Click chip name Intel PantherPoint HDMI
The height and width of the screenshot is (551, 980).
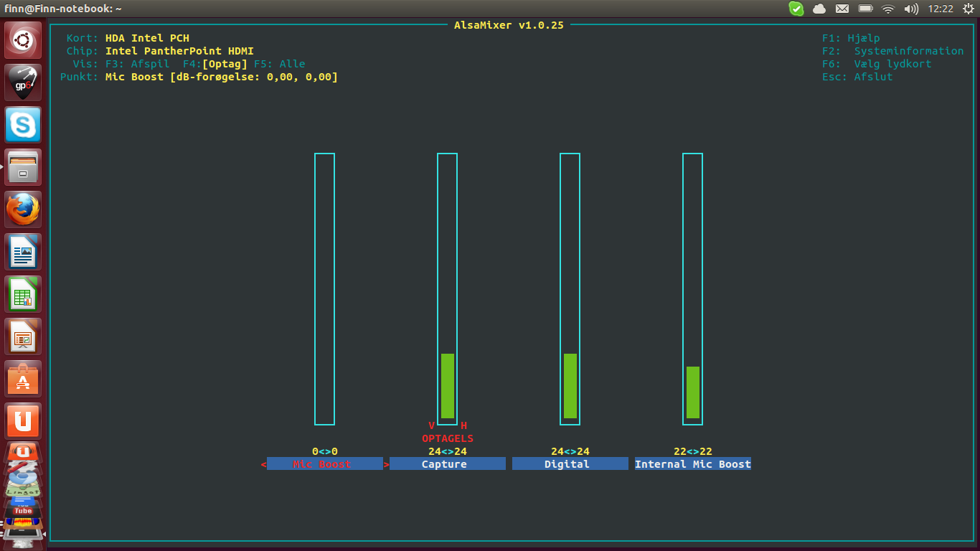179,51
